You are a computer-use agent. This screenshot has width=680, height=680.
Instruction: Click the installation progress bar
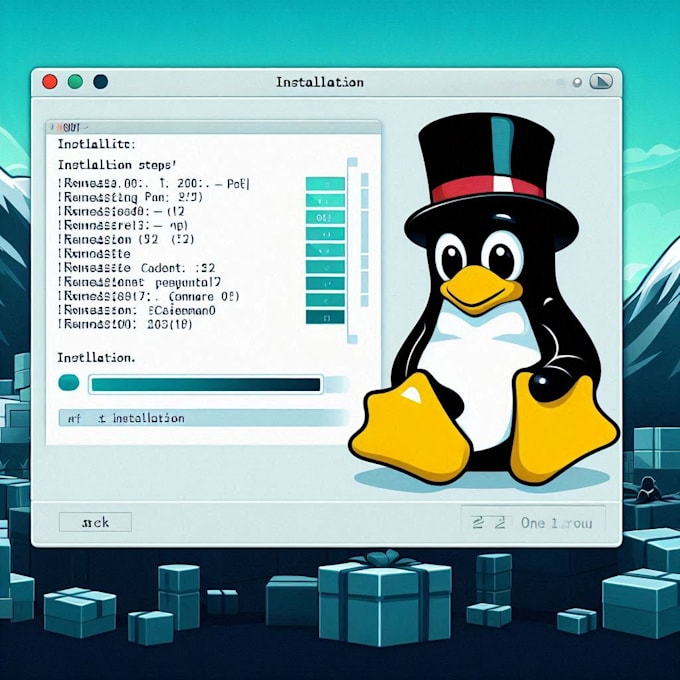pyautogui.click(x=206, y=384)
